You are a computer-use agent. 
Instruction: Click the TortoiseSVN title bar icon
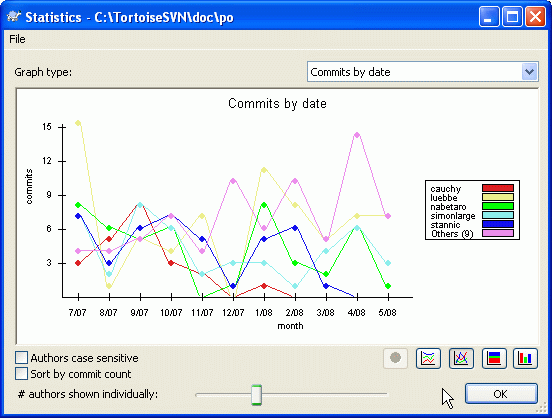point(14,17)
